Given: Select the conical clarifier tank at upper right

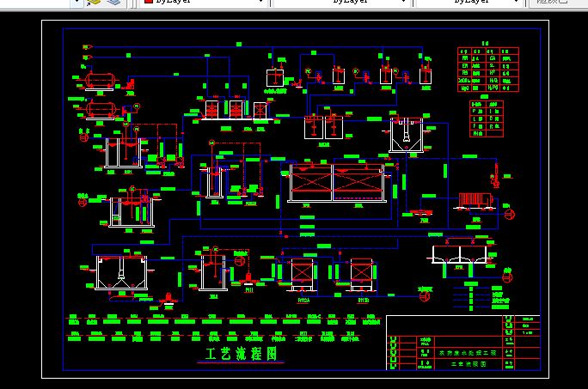Looking at the screenshot, I should coord(407,135).
